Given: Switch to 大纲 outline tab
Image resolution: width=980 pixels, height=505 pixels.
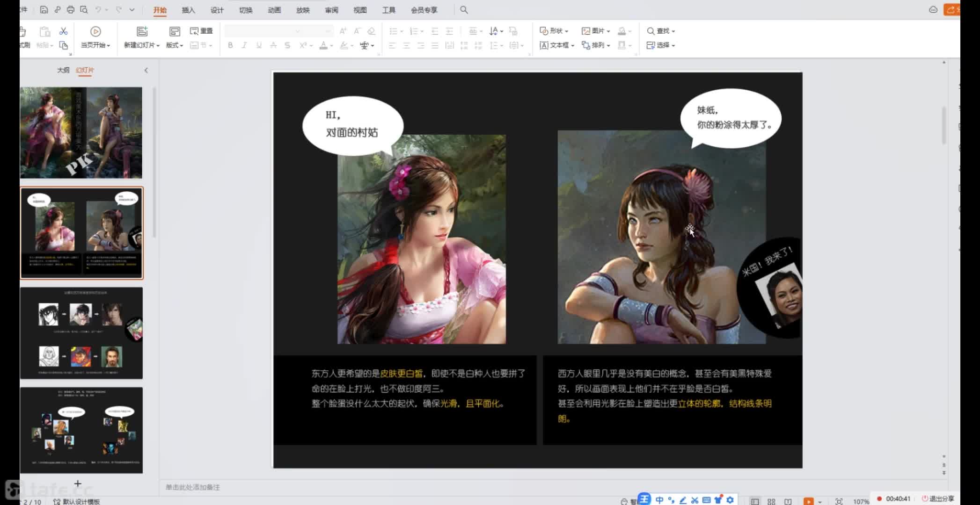Looking at the screenshot, I should [x=63, y=70].
